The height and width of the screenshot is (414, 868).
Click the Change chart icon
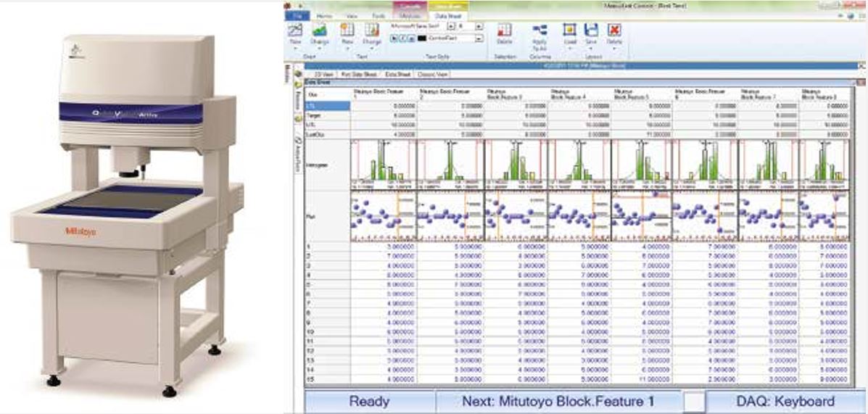pyautogui.click(x=319, y=30)
